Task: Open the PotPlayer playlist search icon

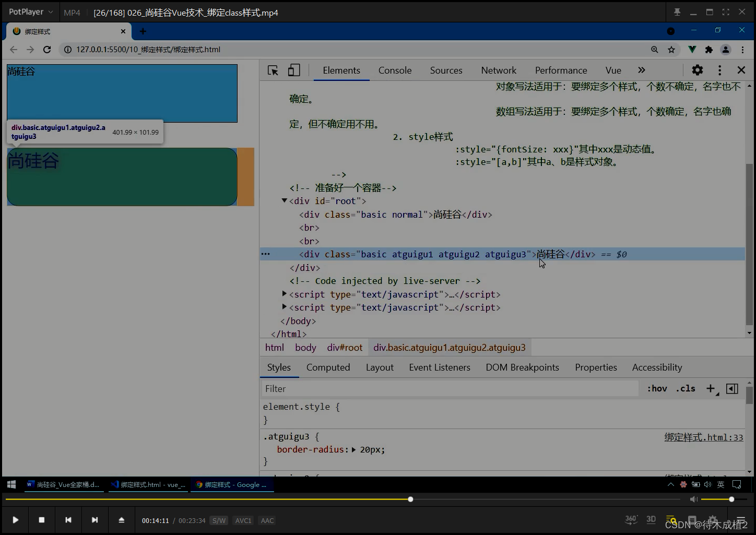Action: (671, 520)
